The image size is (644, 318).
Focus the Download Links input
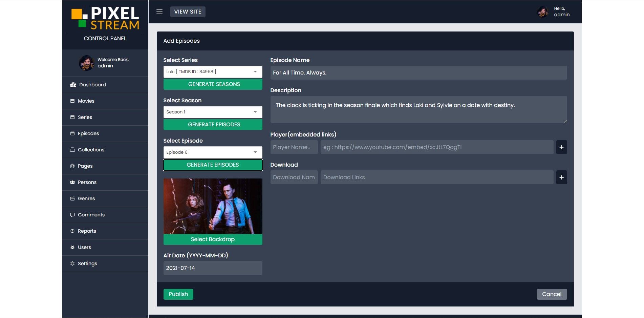[x=437, y=177]
